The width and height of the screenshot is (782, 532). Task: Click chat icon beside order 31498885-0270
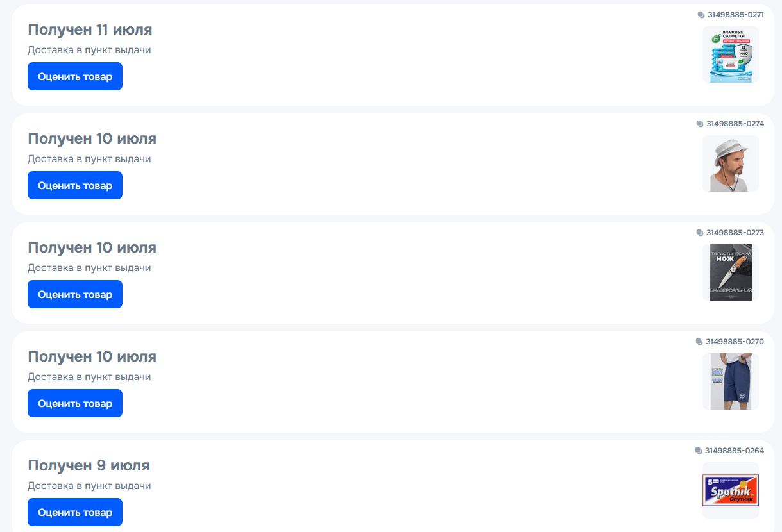(x=699, y=342)
